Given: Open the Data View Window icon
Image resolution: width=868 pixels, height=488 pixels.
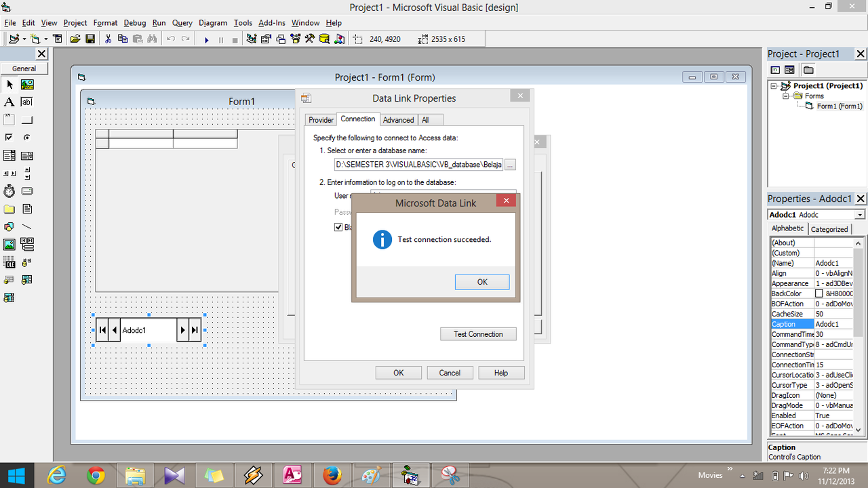Looking at the screenshot, I should tap(325, 39).
